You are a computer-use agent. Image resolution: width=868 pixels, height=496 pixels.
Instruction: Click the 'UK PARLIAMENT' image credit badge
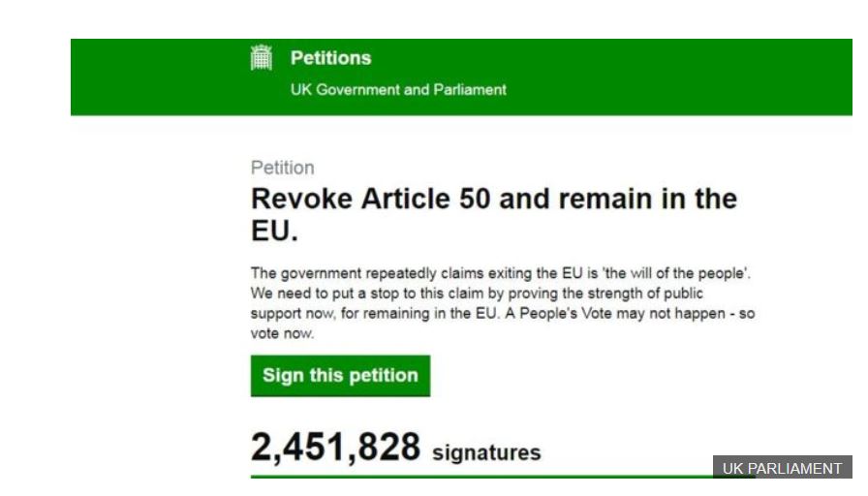[x=782, y=468]
